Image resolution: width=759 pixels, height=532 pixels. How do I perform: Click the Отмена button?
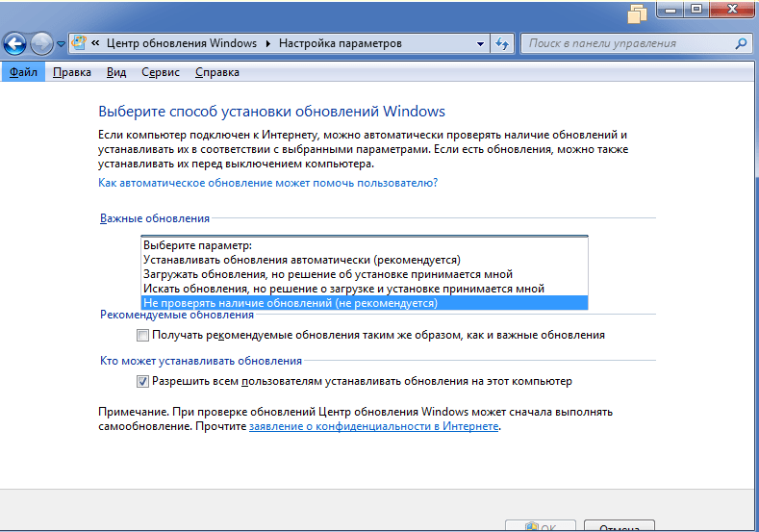(620, 526)
